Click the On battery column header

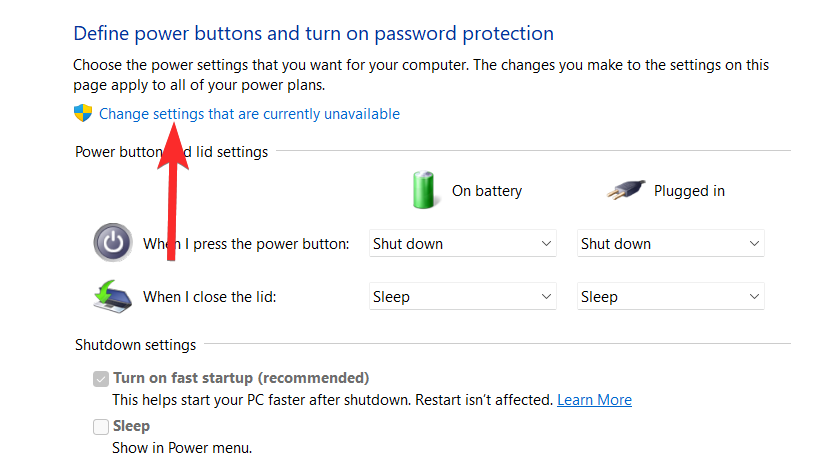[x=487, y=191]
